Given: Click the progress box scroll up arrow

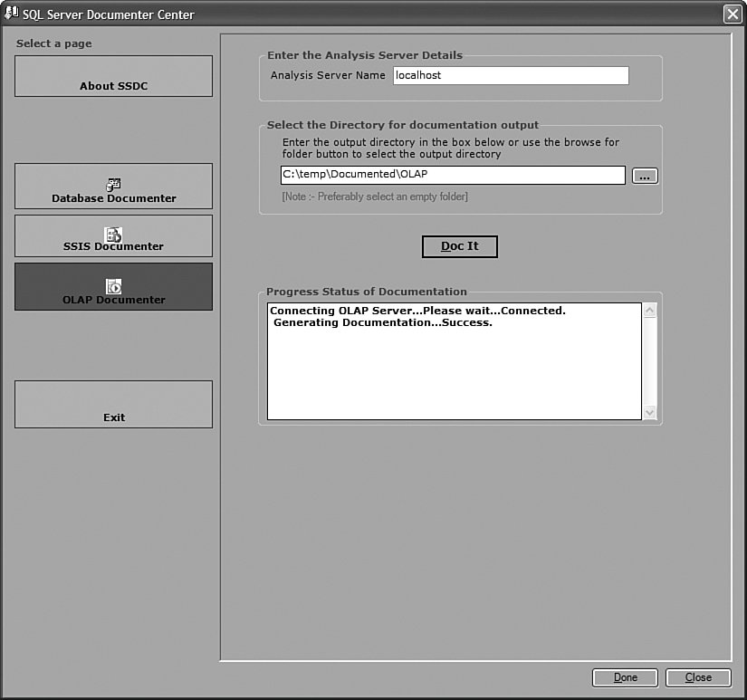Looking at the screenshot, I should 649,311.
